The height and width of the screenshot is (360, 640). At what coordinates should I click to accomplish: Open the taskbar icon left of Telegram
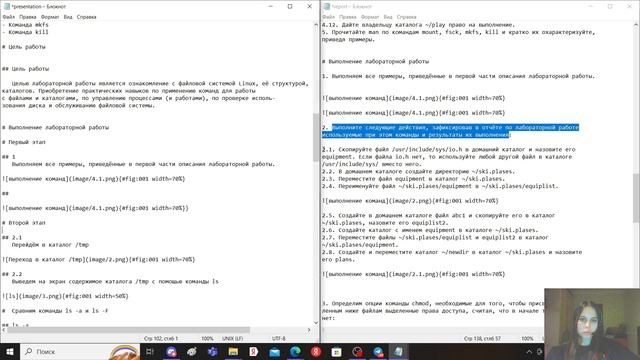point(357,351)
